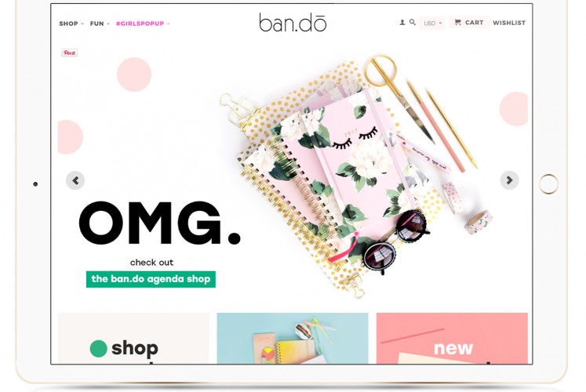The width and height of the screenshot is (586, 392).
Task: Click the shopping cart icon
Action: (457, 23)
